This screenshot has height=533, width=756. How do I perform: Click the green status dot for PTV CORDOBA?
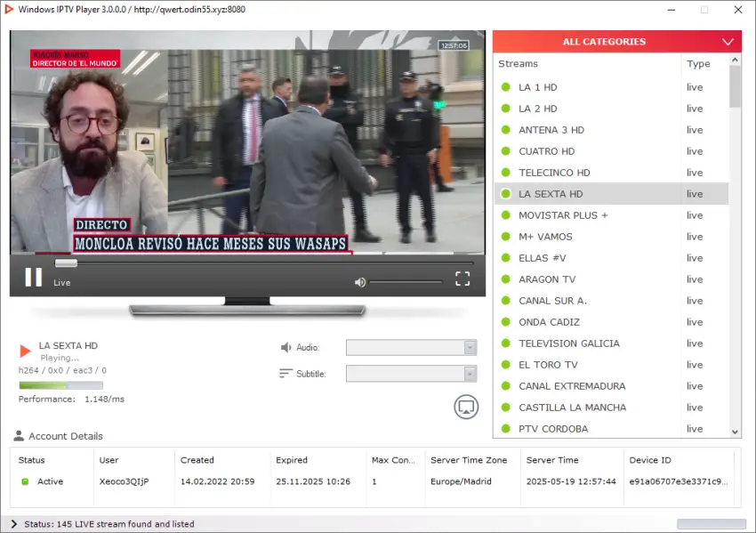(506, 428)
